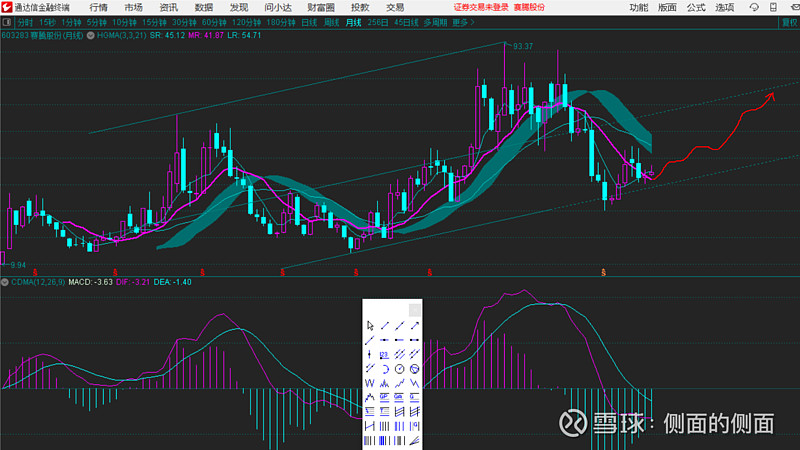
Task: Select the W-pattern wave drawing tool
Action: click(x=369, y=383)
